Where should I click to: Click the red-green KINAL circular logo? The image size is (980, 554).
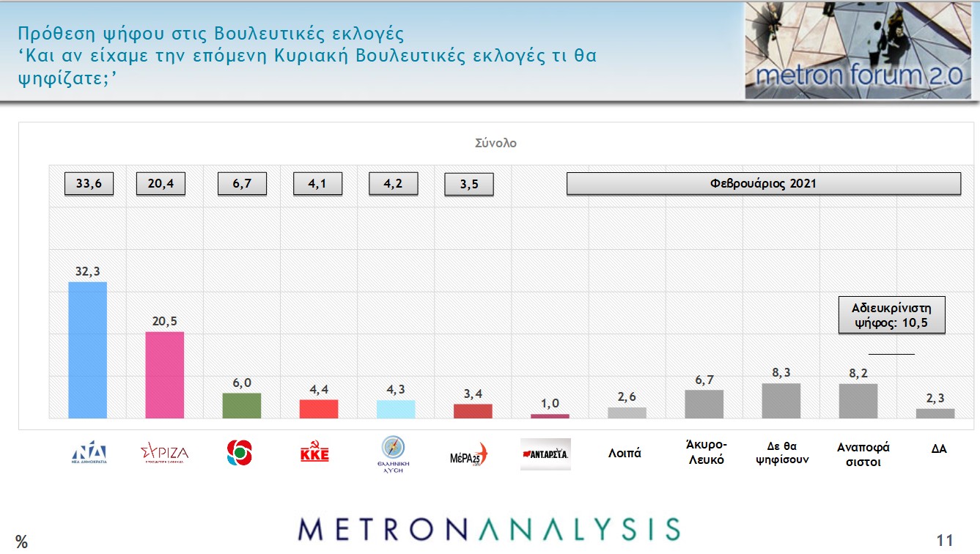pyautogui.click(x=240, y=453)
